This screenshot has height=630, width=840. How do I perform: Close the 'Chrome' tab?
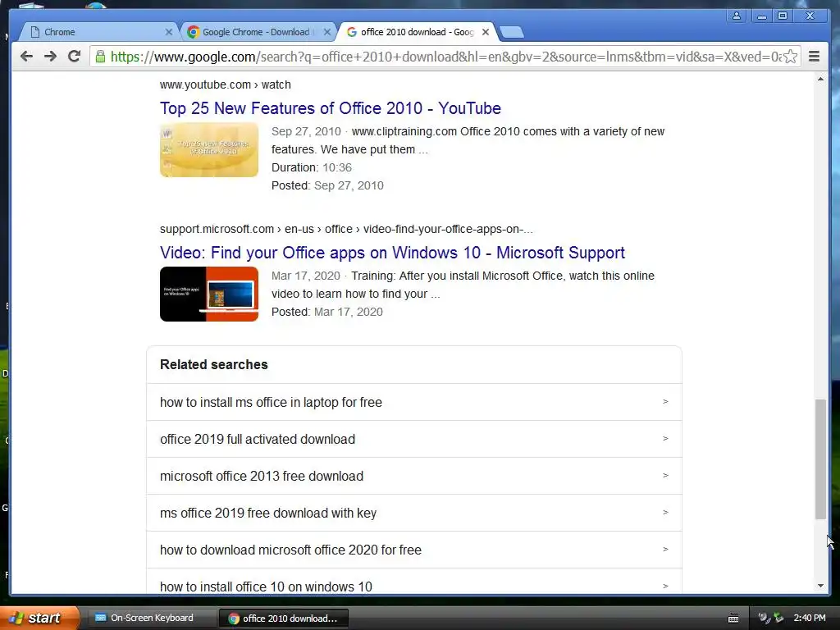[169, 32]
